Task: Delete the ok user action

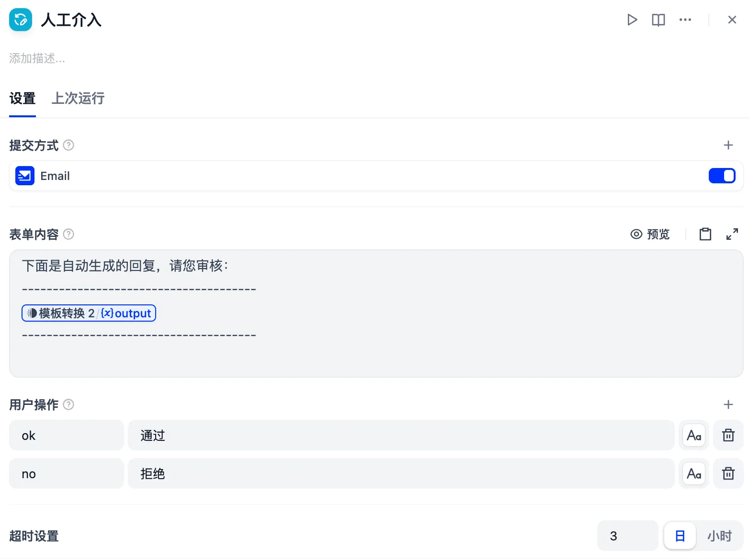Action: (728, 435)
